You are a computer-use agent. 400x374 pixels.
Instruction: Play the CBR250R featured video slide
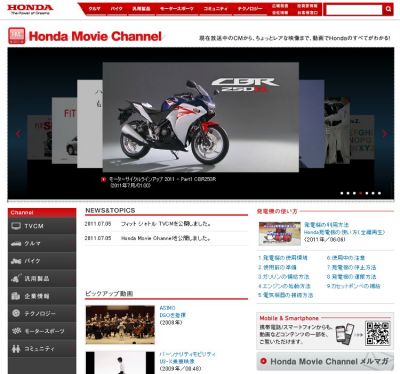[201, 117]
